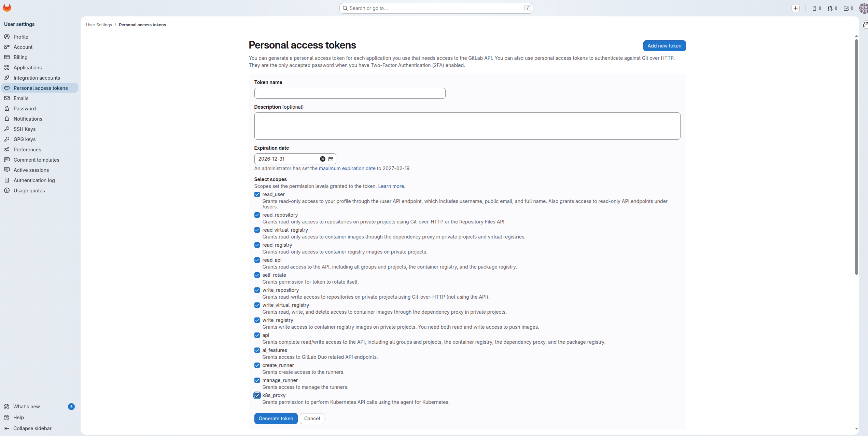Viewport: 868px width, 436px height.
Task: Click the GitLab logo to go home
Action: (x=7, y=8)
